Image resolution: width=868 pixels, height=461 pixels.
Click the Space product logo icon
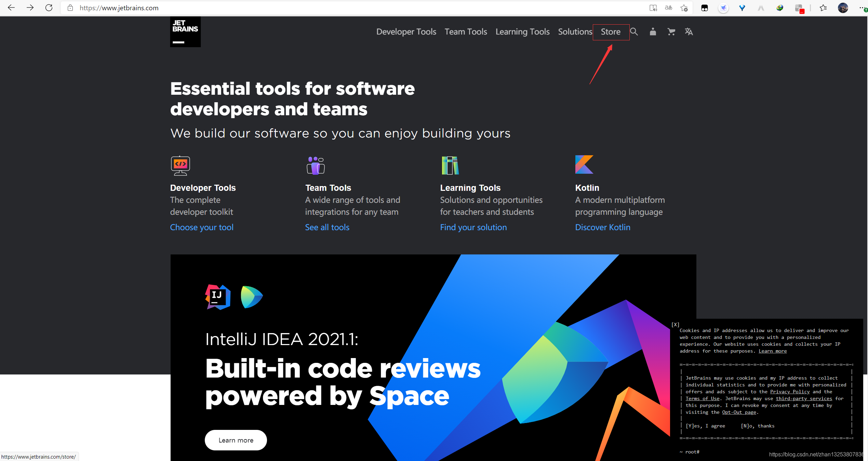pos(252,297)
